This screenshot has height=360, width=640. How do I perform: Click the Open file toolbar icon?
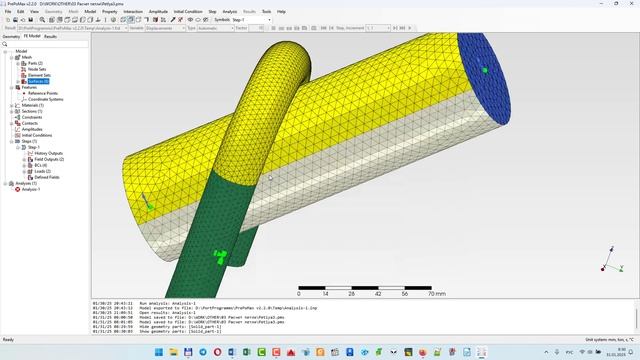tap(15, 20)
